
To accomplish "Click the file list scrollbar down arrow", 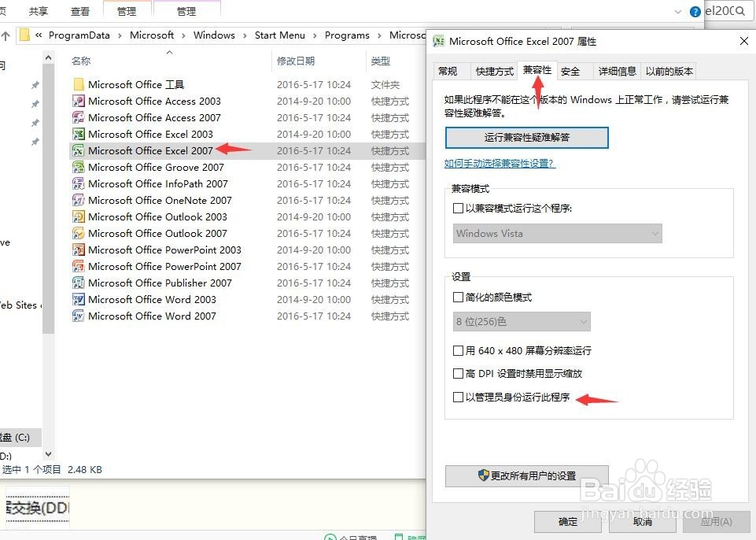I will click(48, 453).
